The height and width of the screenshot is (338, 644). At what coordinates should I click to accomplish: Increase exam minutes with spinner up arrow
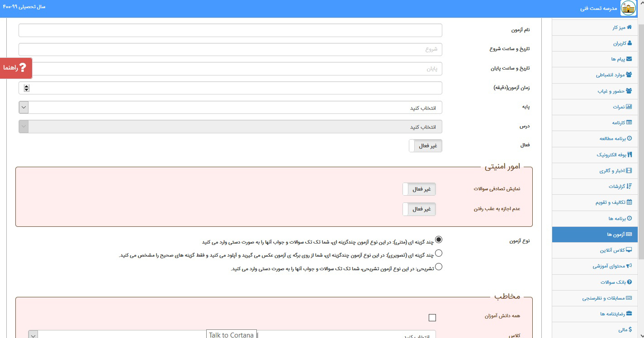point(27,86)
